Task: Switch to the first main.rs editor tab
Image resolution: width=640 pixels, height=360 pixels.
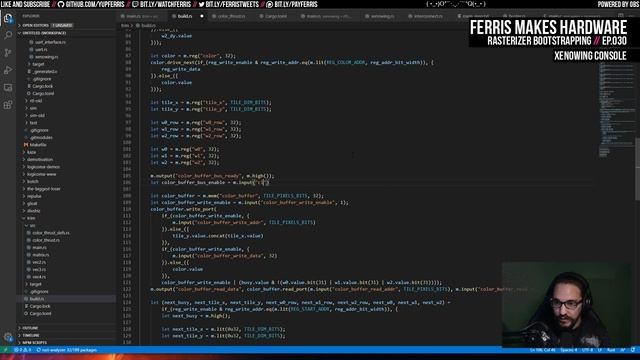Action: [x=142, y=16]
